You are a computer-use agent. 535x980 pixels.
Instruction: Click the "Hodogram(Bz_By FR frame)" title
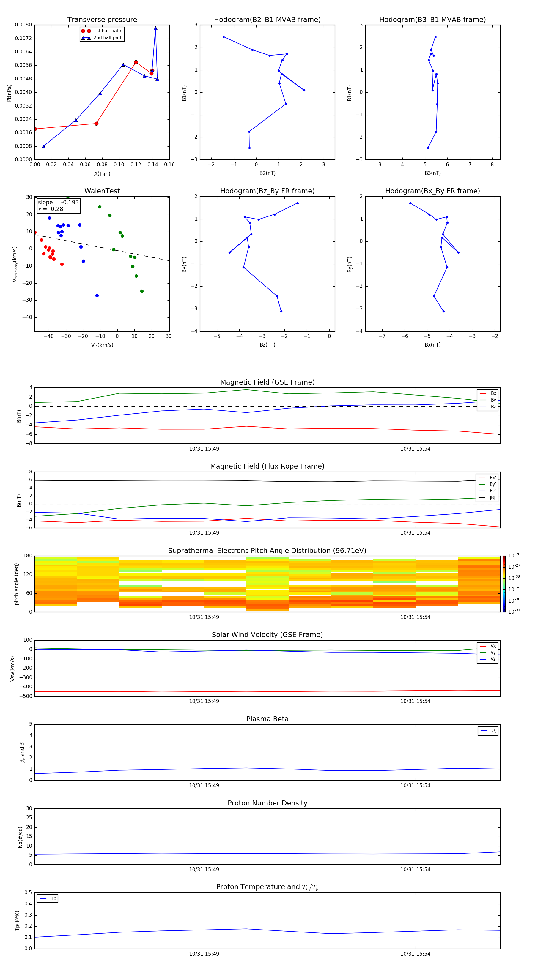pos(267,191)
